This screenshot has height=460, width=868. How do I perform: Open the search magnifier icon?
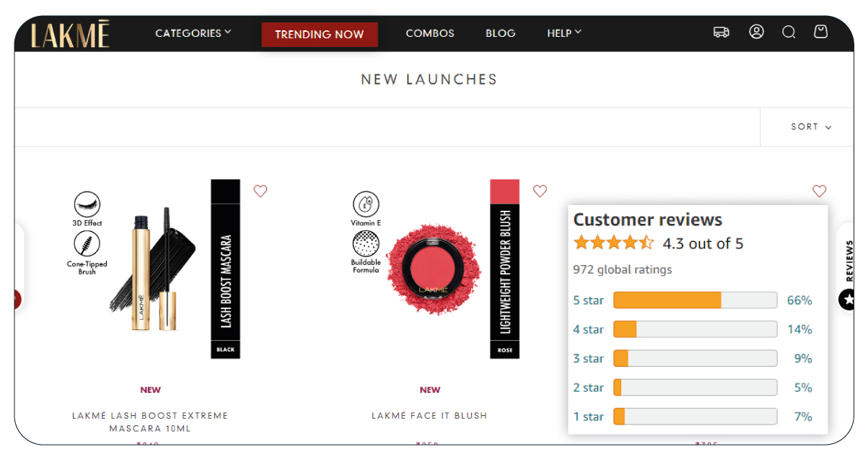coord(789,32)
